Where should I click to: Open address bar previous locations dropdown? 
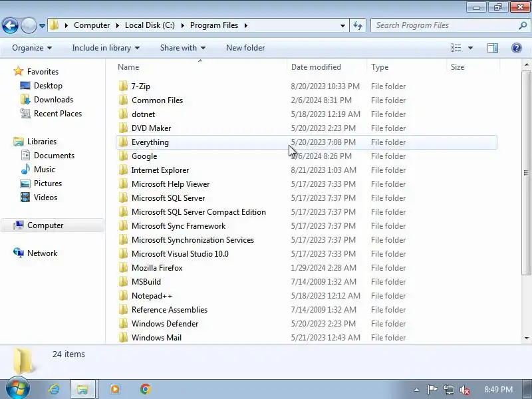[x=342, y=26]
